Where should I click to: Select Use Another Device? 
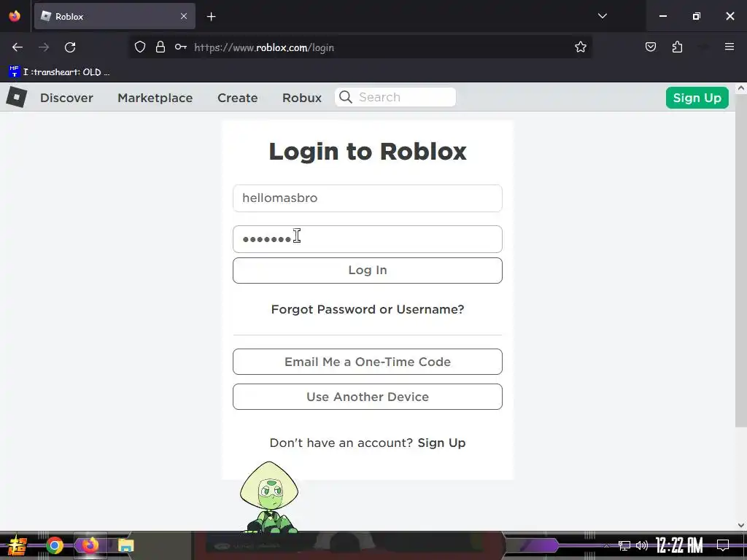[x=368, y=397]
